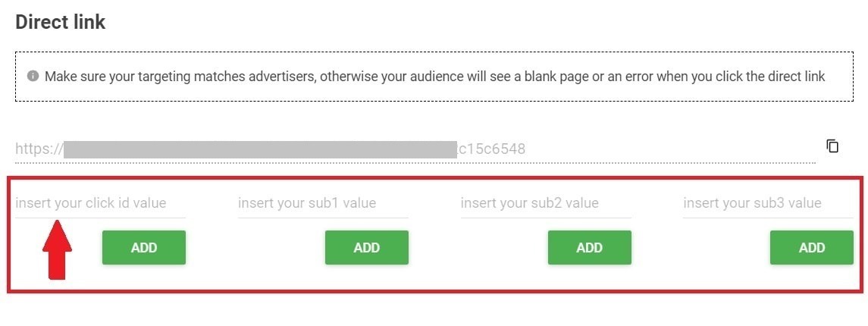The image size is (868, 326).
Task: Click the info icon in the notice
Action: coord(33,76)
